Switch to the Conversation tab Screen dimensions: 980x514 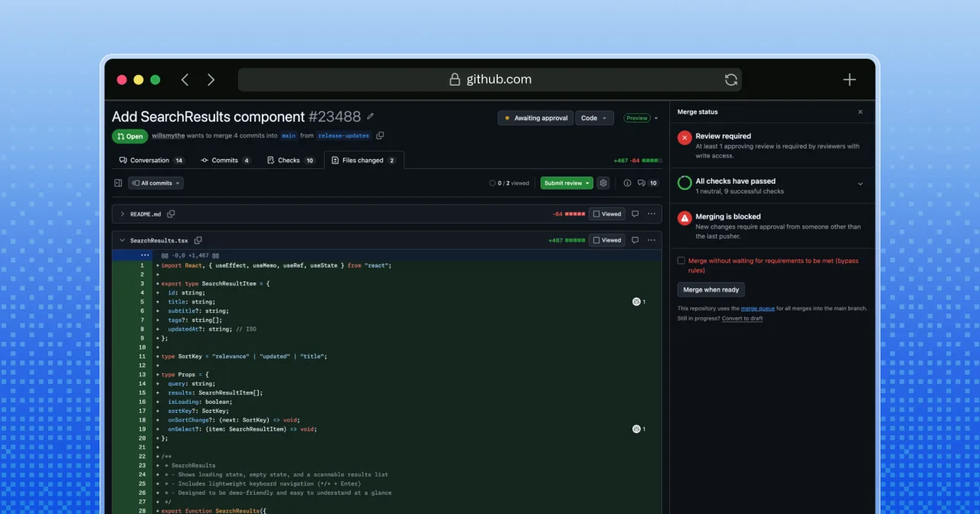click(x=152, y=161)
